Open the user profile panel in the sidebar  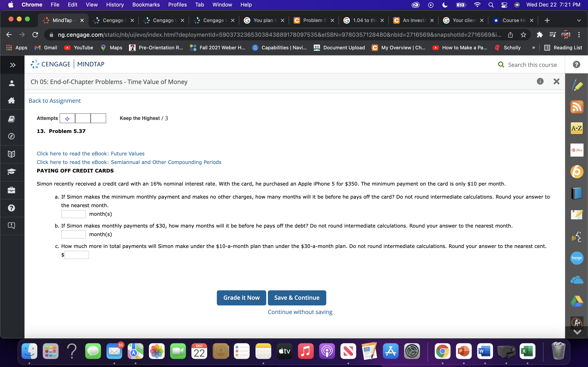point(12,83)
